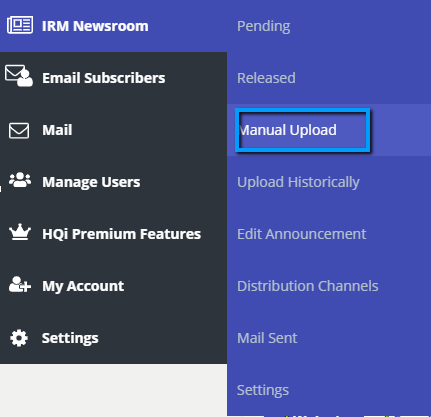Click the IRM Newsroom newspaper icon
Image resolution: width=431 pixels, height=417 pixels.
[x=20, y=25]
